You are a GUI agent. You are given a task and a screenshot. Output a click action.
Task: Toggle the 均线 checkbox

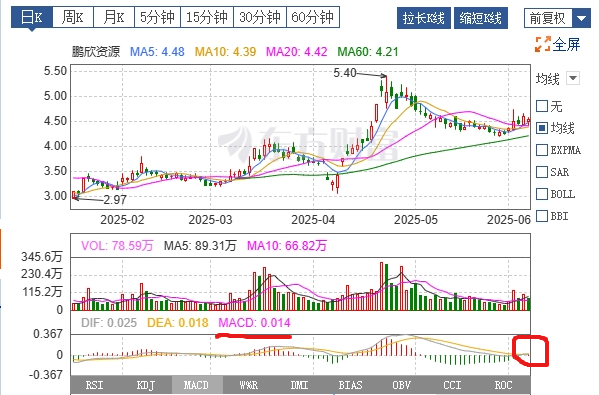[x=542, y=128]
